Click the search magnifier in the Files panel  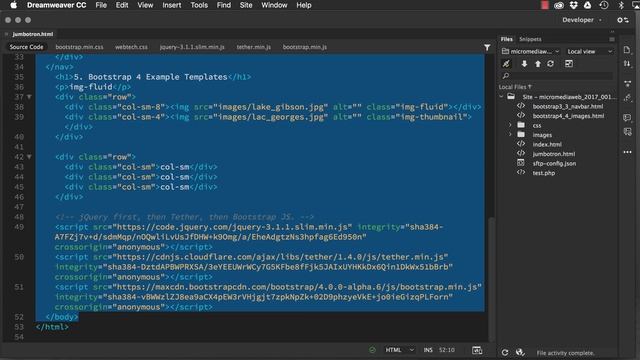point(506,76)
